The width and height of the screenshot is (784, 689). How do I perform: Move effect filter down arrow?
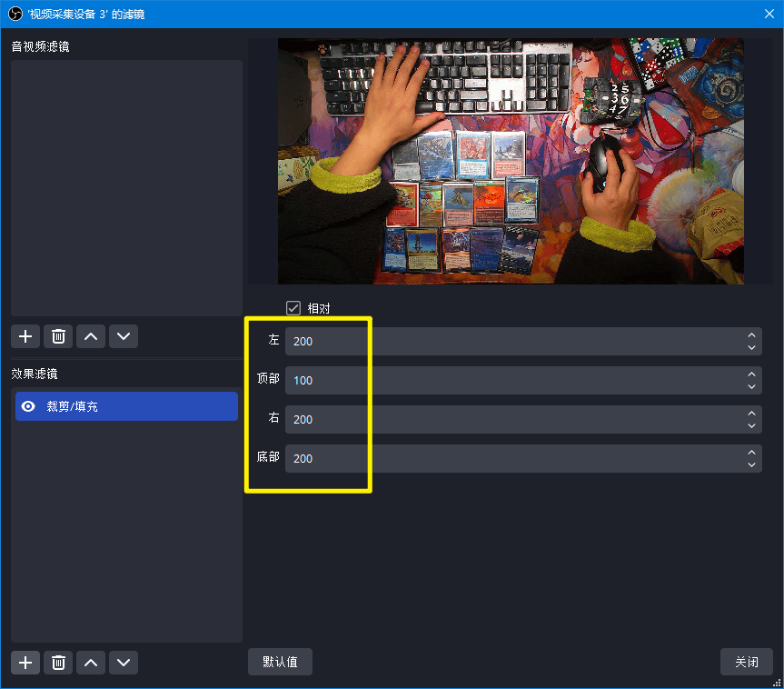[x=124, y=663]
